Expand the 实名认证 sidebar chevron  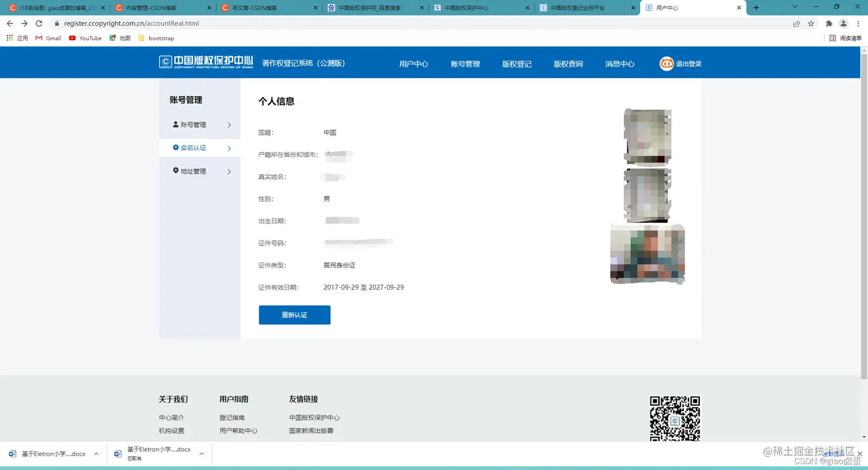coord(228,147)
